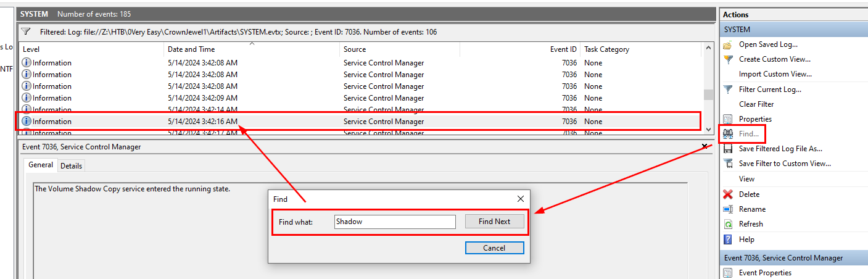Click the red Delete X icon
This screenshot has width=868, height=279.
(x=728, y=194)
